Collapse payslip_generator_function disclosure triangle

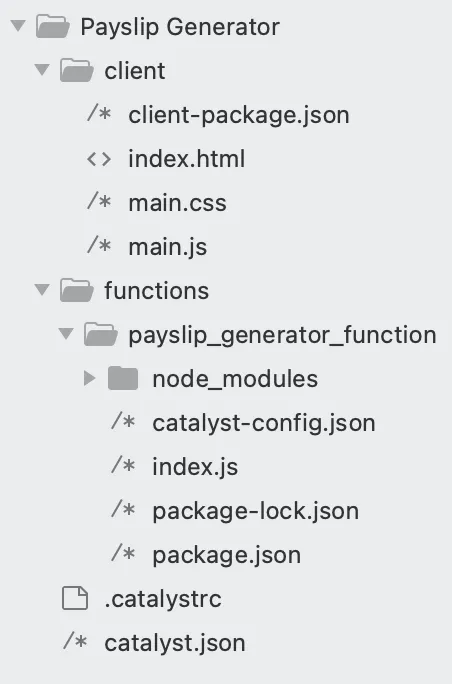coord(66,334)
